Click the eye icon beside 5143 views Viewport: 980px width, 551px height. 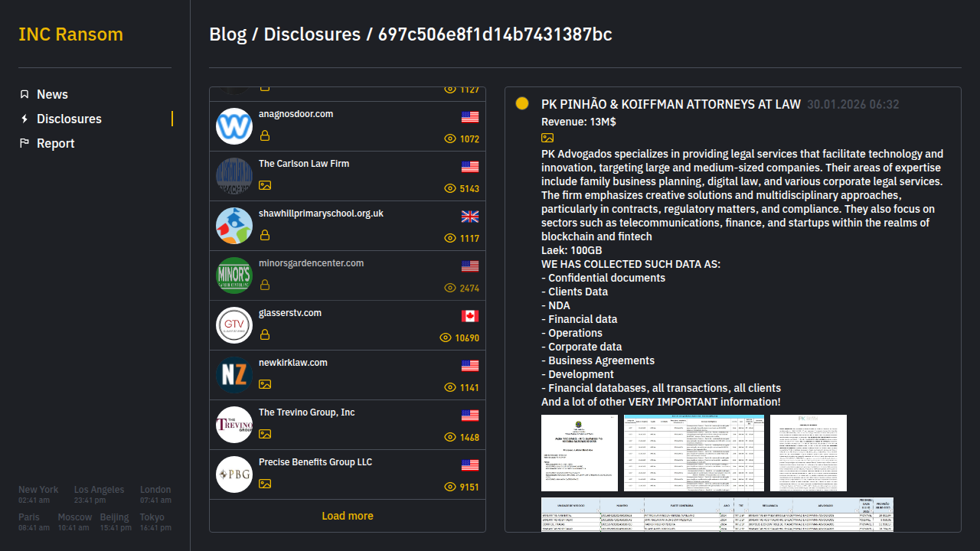pyautogui.click(x=450, y=188)
